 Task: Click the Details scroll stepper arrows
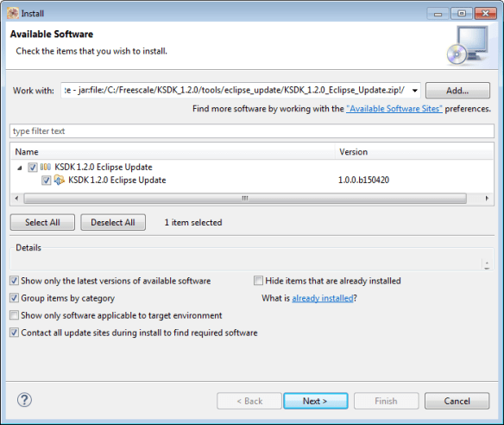[487, 265]
